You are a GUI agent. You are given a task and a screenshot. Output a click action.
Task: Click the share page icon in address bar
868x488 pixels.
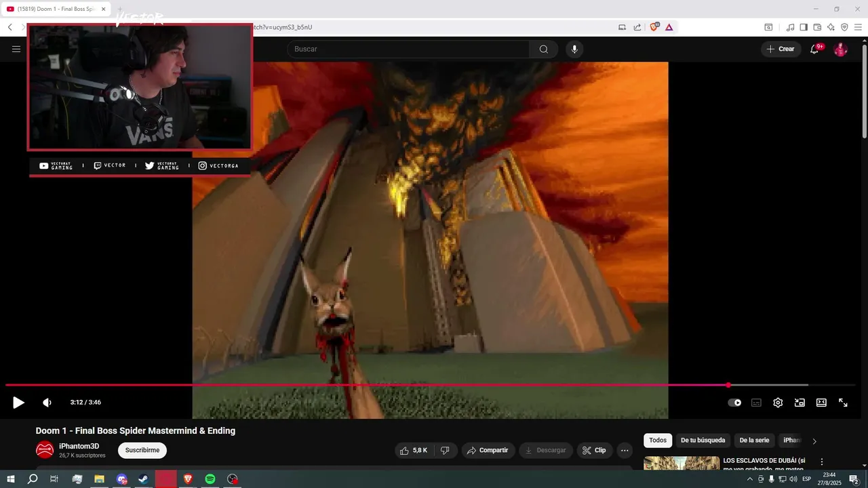coord(637,27)
